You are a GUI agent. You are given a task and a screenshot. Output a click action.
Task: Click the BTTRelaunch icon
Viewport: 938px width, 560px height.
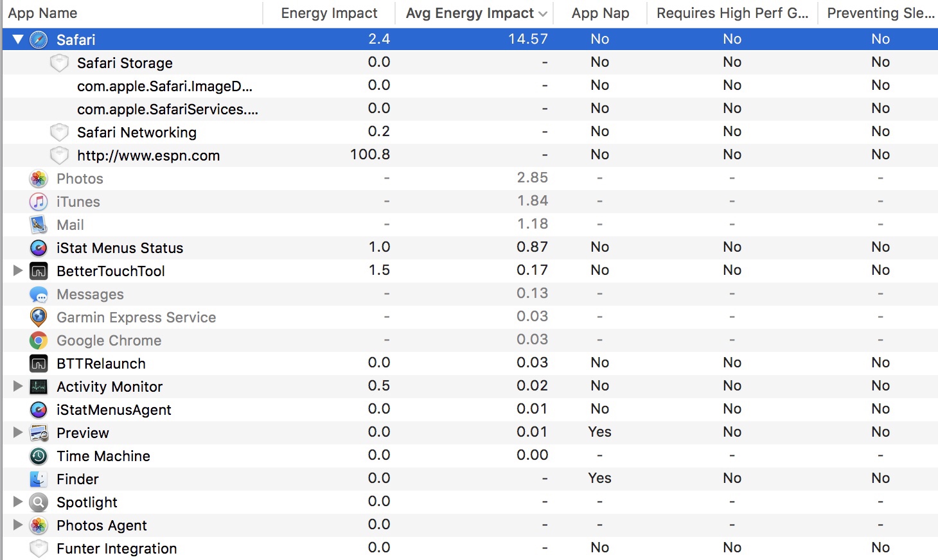tap(39, 363)
